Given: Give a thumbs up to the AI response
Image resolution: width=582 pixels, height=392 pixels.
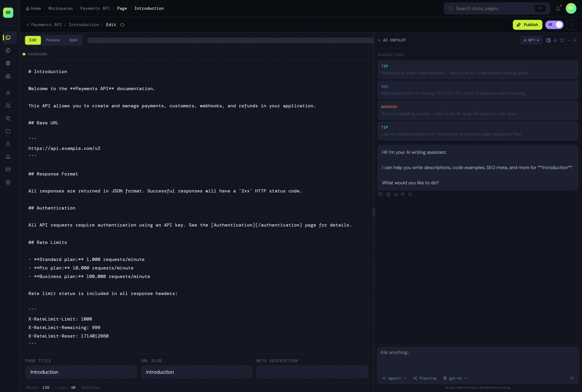Looking at the screenshot, I should 395,194.
